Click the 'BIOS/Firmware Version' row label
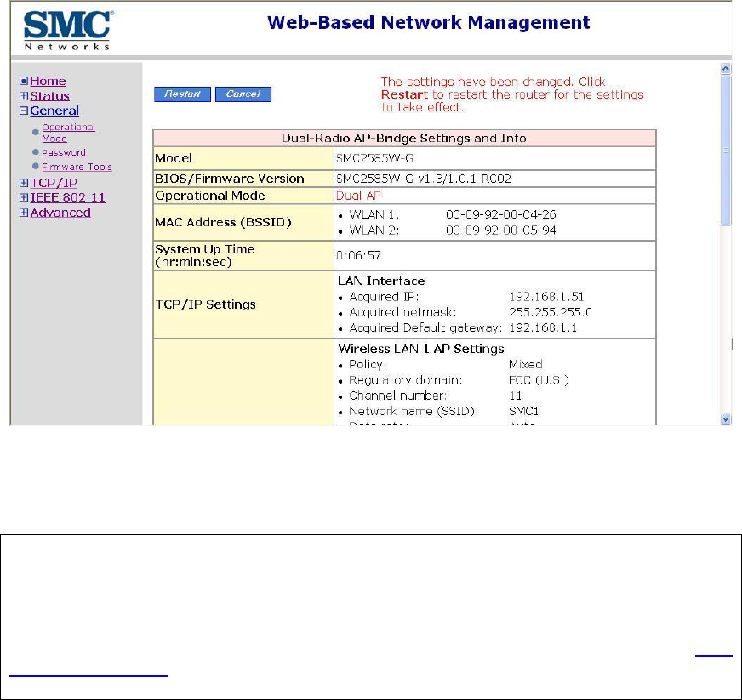 (230, 179)
